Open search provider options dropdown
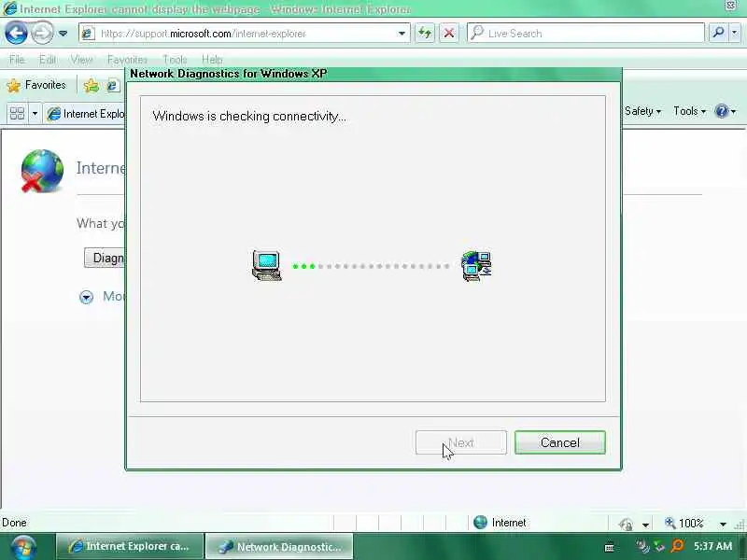This screenshot has height=560, width=747. 735,34
